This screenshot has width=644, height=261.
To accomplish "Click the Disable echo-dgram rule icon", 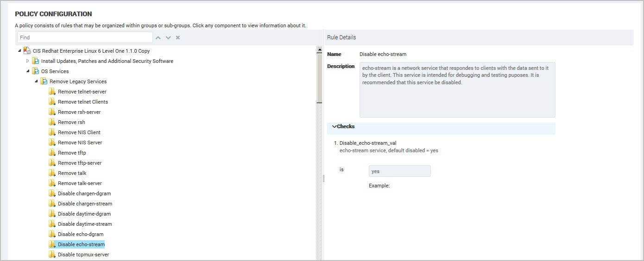I will (52, 234).
